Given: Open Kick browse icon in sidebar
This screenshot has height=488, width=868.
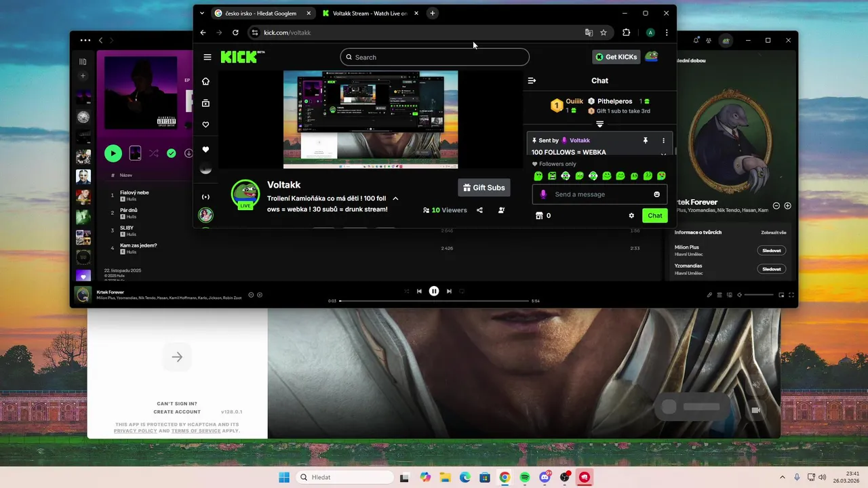Looking at the screenshot, I should pyautogui.click(x=205, y=103).
